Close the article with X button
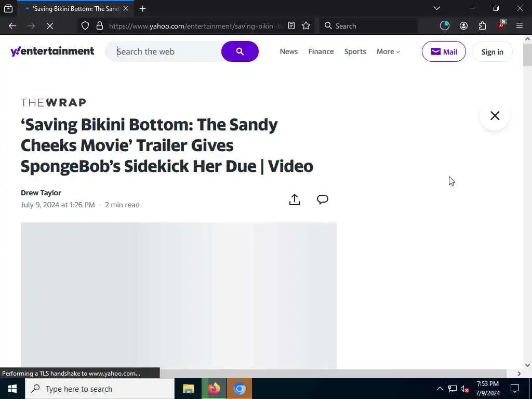Viewport: 532px width, 399px height. click(495, 116)
